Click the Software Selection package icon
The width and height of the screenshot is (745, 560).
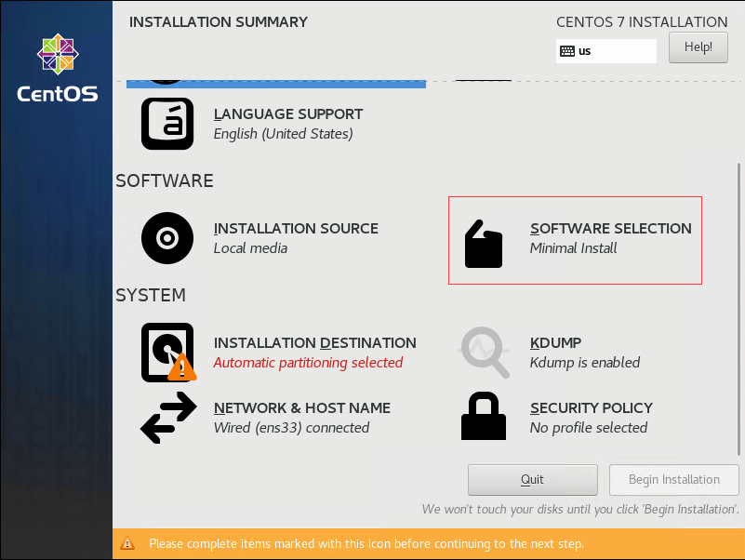(484, 244)
